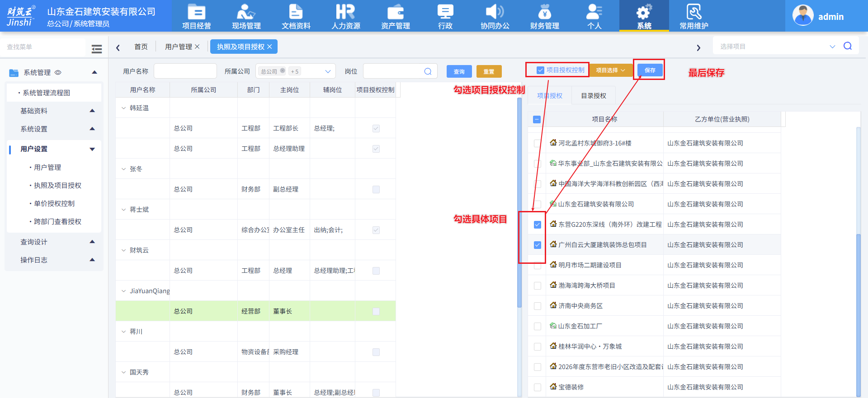This screenshot has height=398, width=868.
Task: Click the project search magnifier icon
Action: click(848, 46)
